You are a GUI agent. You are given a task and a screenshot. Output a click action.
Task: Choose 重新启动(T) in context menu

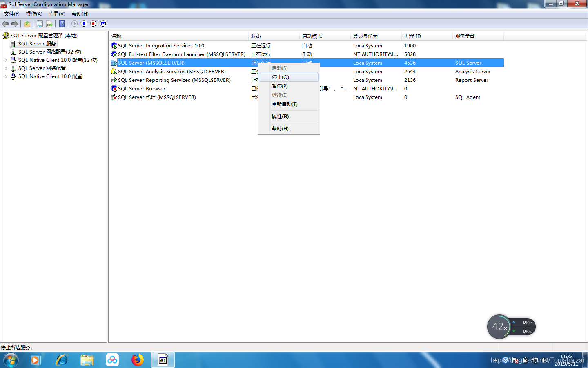coord(289,104)
